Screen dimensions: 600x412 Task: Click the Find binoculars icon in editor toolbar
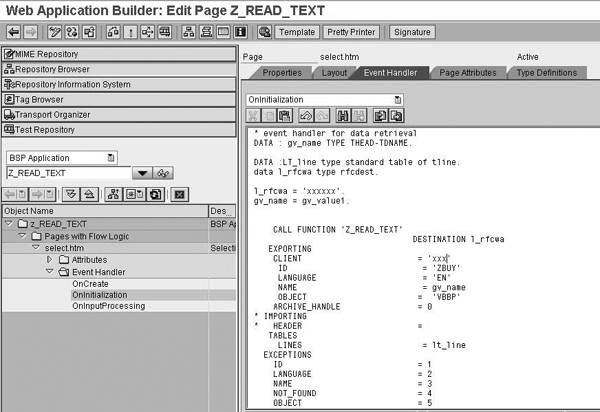tap(343, 116)
